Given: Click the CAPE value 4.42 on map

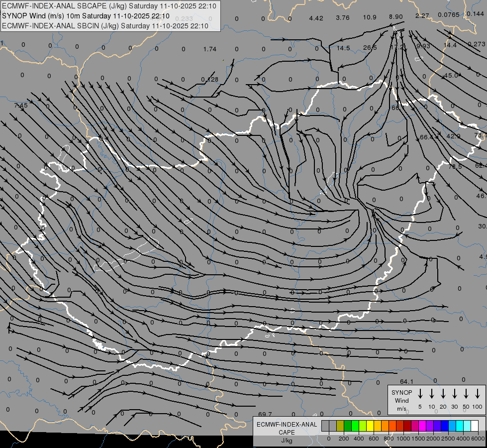Looking at the screenshot, I should [x=316, y=18].
